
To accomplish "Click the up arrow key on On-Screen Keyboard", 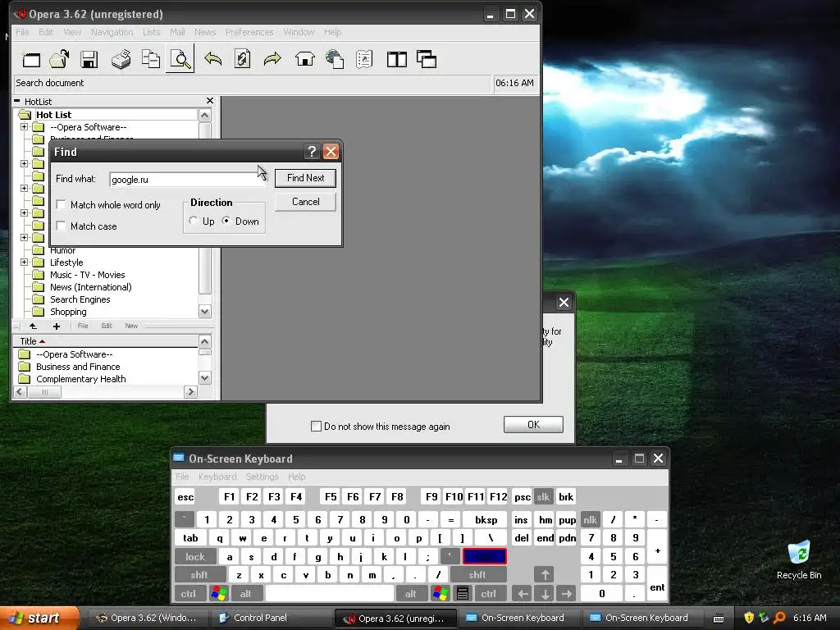I will 545,575.
